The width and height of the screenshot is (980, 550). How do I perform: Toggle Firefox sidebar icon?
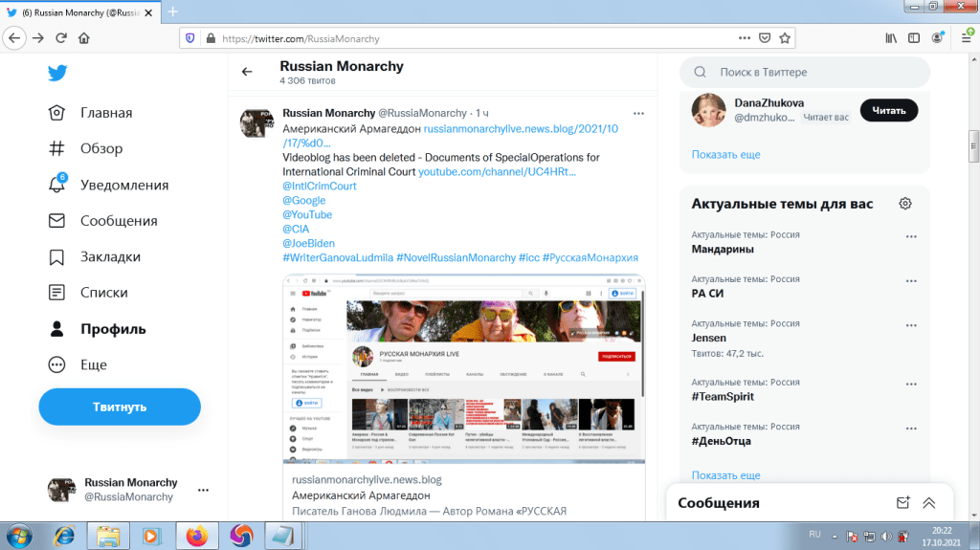pos(914,38)
